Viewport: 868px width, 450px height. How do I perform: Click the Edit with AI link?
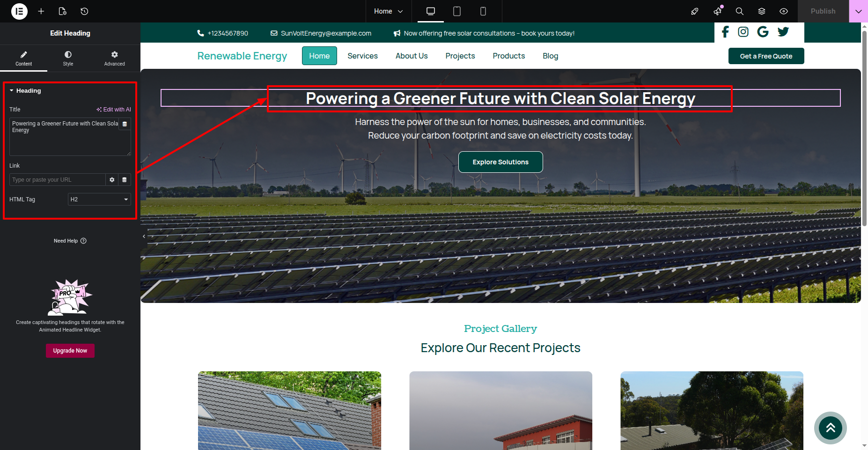click(x=114, y=110)
